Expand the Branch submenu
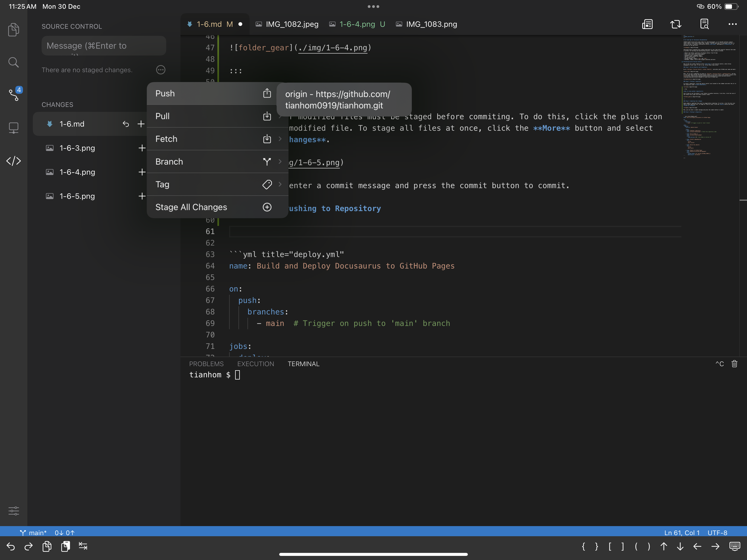The height and width of the screenshot is (560, 747). click(x=217, y=162)
